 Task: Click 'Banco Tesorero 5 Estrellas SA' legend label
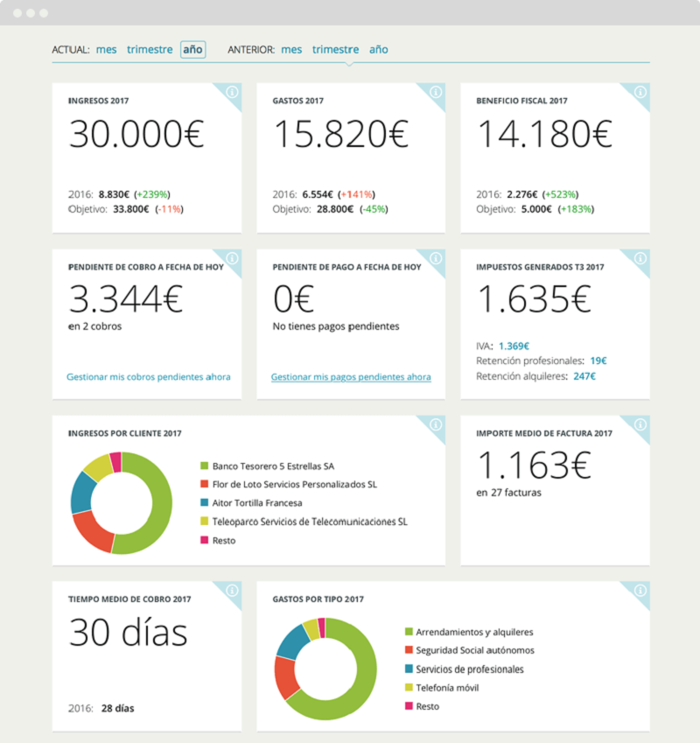pyautogui.click(x=273, y=466)
